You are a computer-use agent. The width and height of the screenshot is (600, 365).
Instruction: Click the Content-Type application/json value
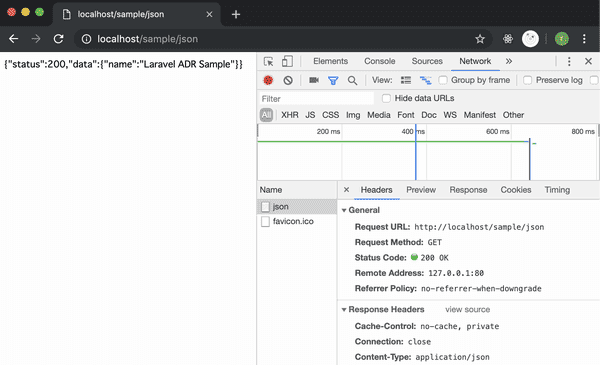(452, 357)
